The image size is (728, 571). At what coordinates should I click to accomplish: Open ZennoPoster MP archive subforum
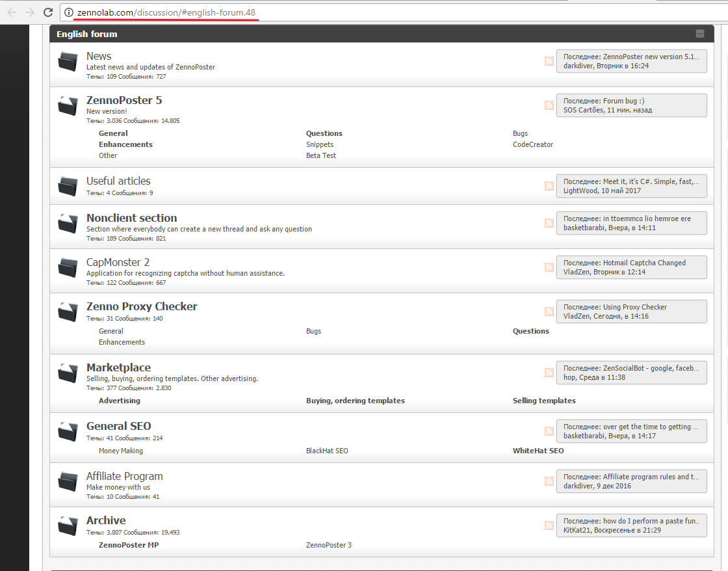pos(129,545)
